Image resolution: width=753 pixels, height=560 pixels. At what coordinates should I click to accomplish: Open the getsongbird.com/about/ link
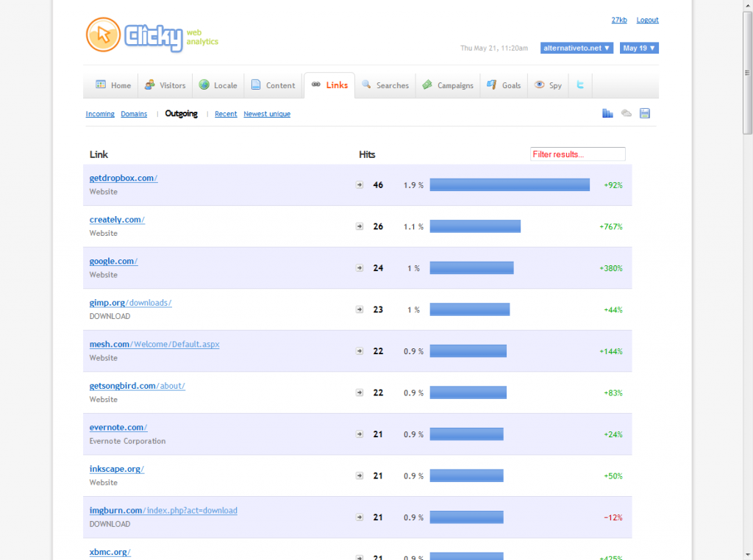(138, 386)
